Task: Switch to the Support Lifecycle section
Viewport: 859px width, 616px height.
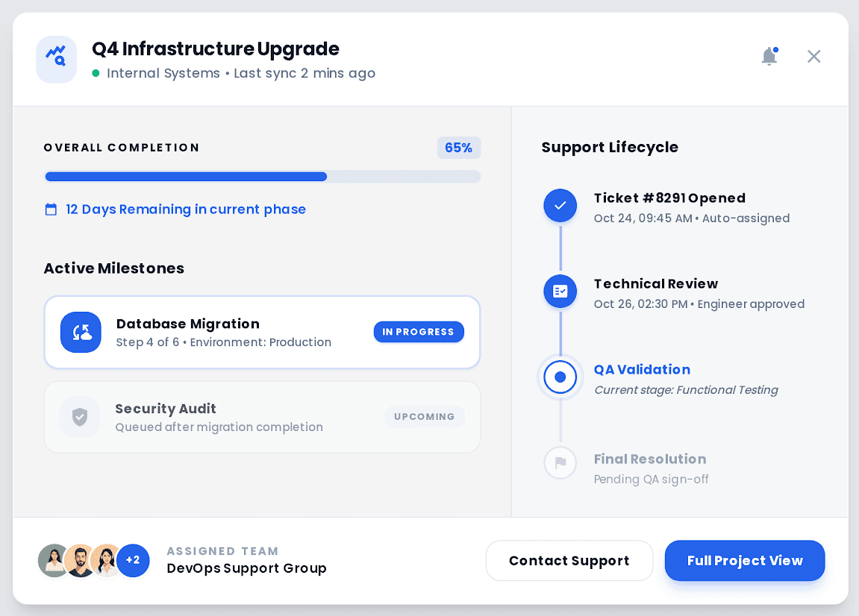Action: click(610, 147)
